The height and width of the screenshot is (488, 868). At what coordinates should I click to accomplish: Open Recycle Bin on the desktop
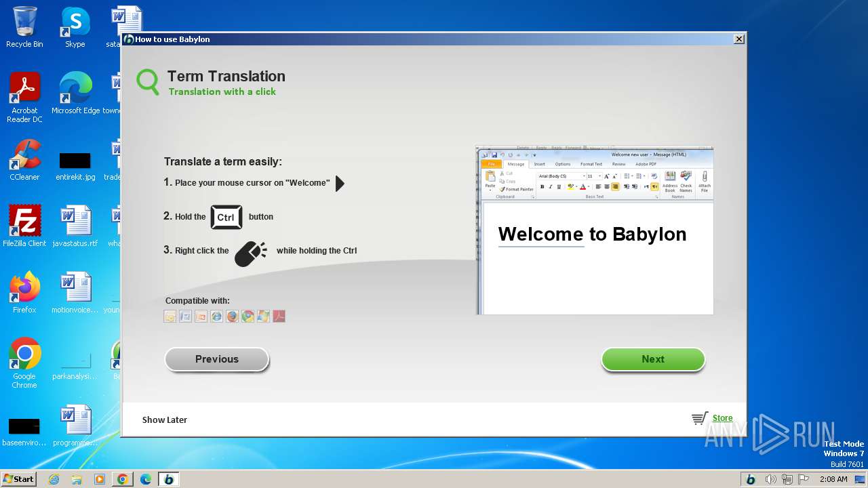tap(24, 27)
